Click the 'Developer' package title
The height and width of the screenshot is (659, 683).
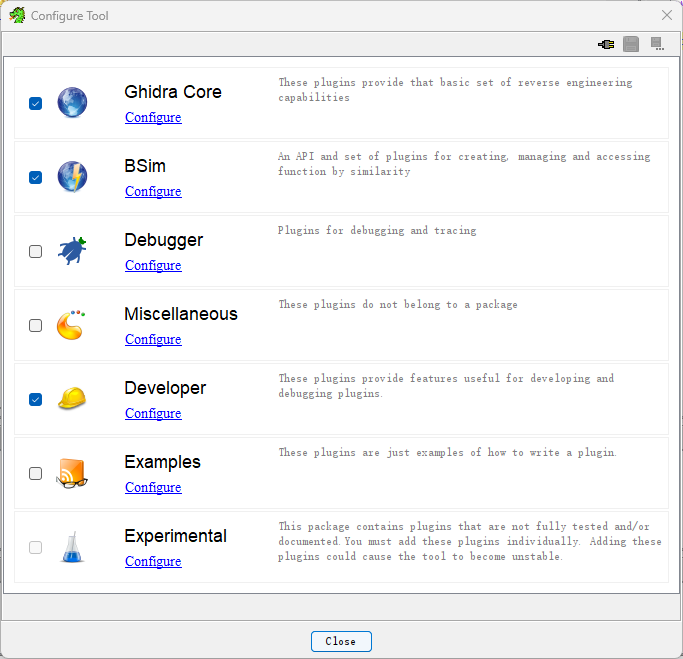(165, 389)
